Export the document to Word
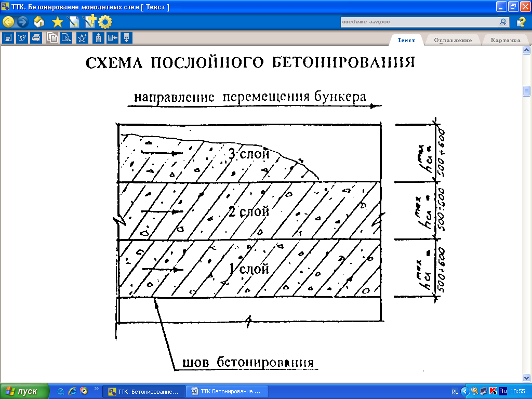The height and width of the screenshot is (399, 532). click(22, 37)
